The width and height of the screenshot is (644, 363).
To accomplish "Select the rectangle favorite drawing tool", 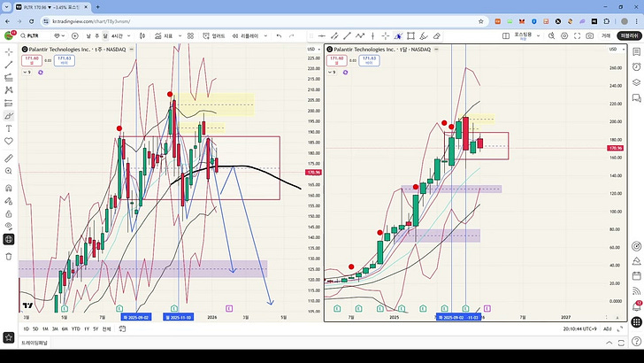I will [410, 36].
